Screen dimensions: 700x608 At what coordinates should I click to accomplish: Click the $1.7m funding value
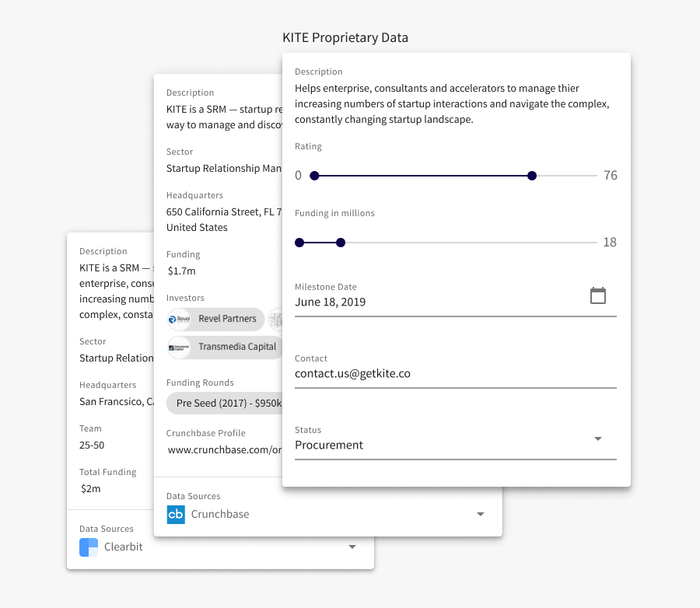point(182,271)
